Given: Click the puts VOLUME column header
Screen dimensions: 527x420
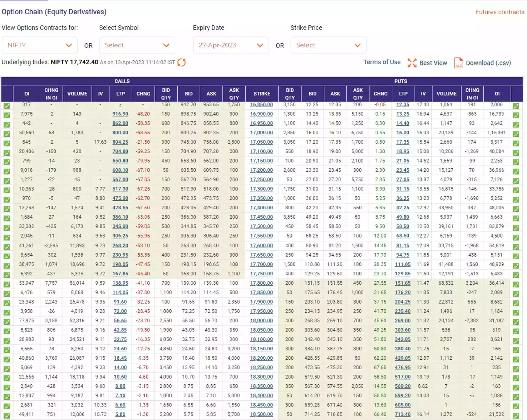Looking at the screenshot, I should click(447, 94).
